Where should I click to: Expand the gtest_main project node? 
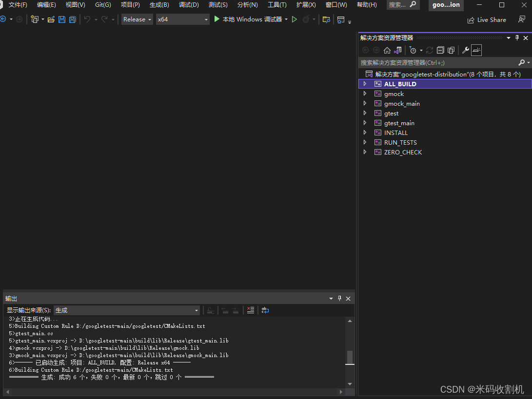pyautogui.click(x=365, y=123)
